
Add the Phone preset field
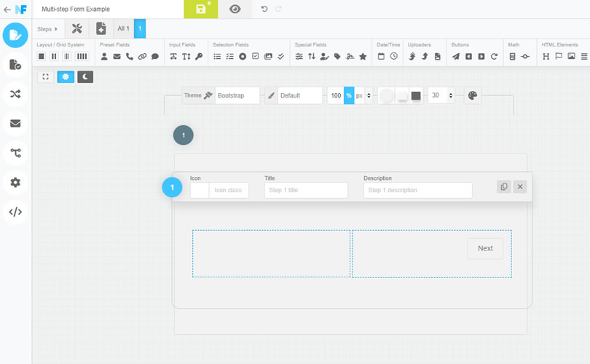[130, 56]
